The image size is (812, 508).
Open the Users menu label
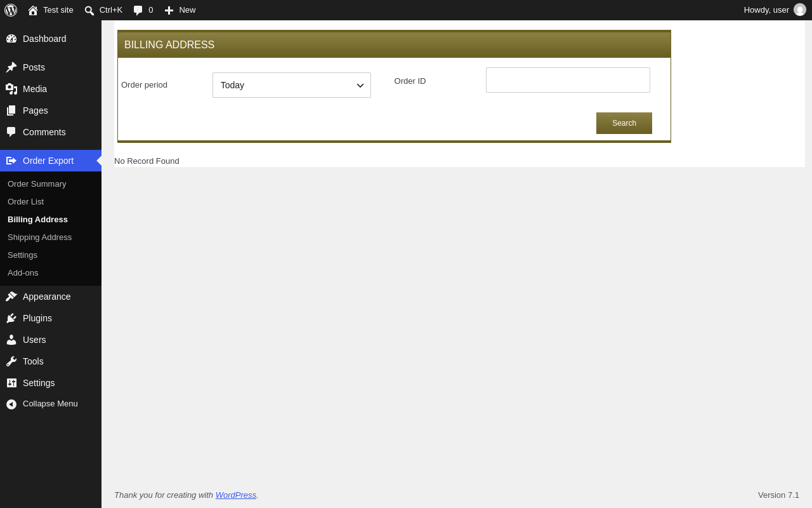[34, 340]
